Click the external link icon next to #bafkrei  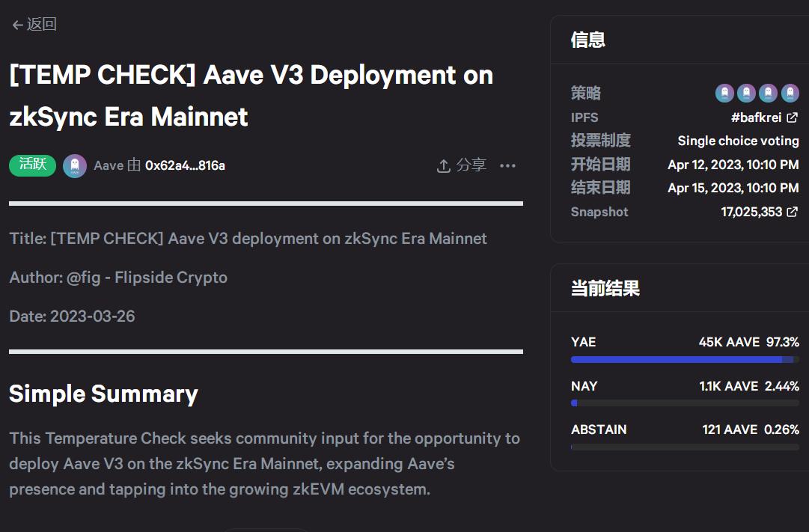pos(793,117)
